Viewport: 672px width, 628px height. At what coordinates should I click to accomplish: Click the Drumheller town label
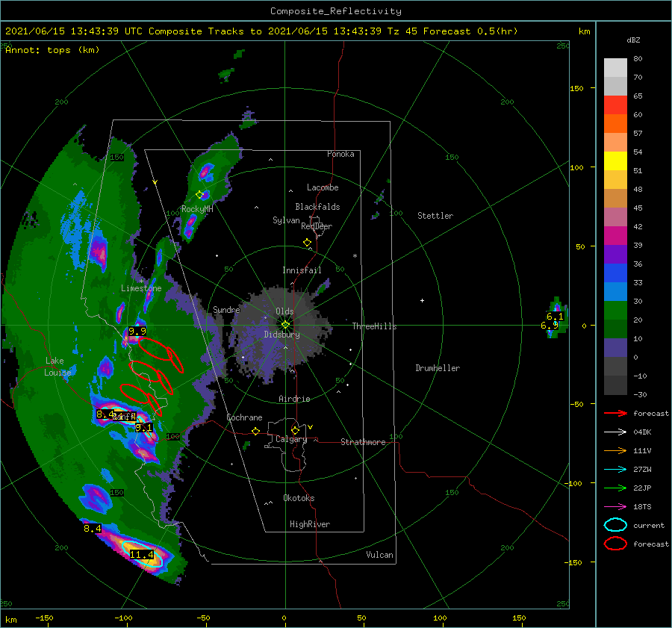[438, 368]
